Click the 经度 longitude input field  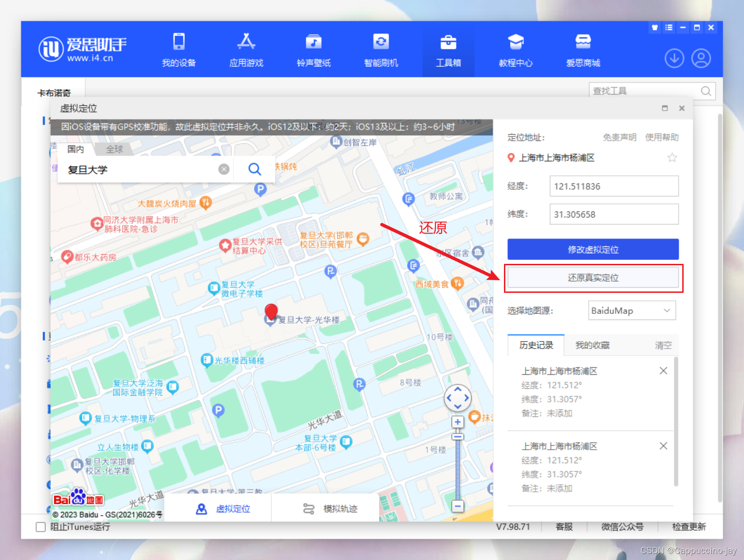coord(614,186)
